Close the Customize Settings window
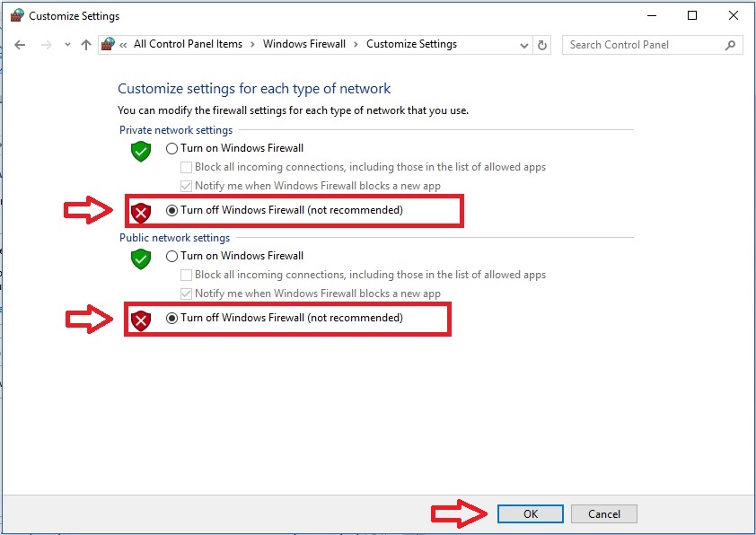 pos(734,15)
